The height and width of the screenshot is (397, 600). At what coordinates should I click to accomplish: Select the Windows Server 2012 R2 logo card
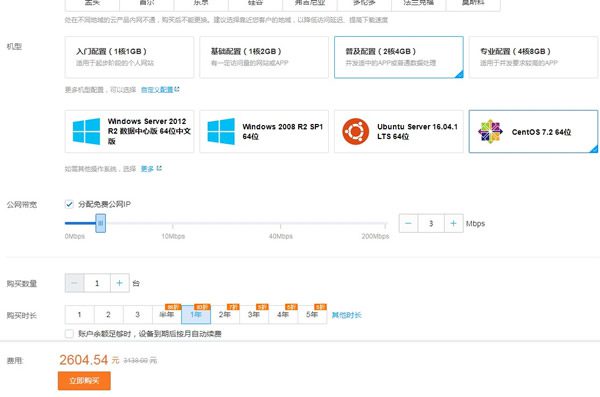click(129, 131)
